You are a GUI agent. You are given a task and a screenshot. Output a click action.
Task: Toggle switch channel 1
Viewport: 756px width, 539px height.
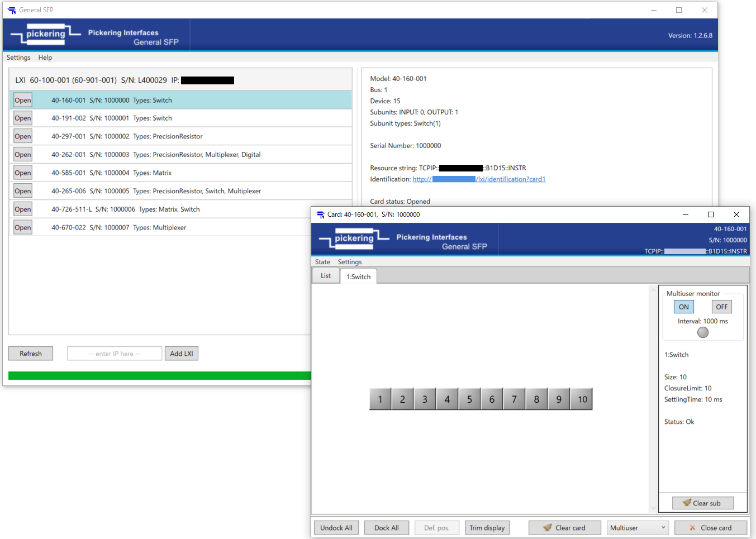tap(380, 399)
